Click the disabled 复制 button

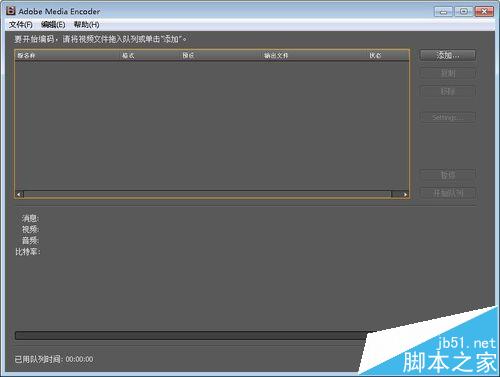(448, 73)
